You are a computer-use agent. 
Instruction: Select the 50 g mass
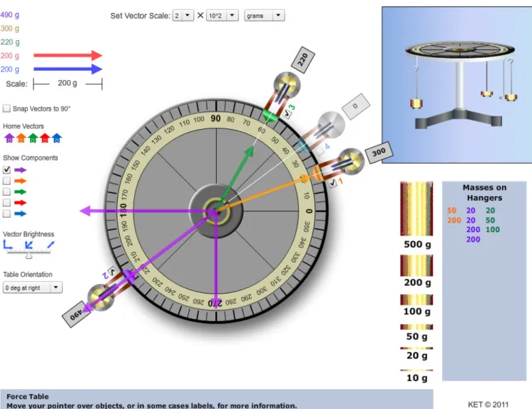(x=416, y=327)
